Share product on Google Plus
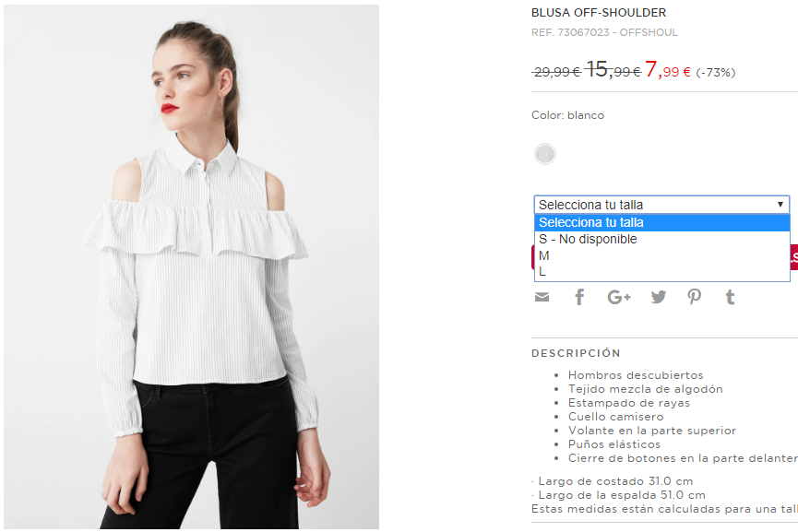 619,297
